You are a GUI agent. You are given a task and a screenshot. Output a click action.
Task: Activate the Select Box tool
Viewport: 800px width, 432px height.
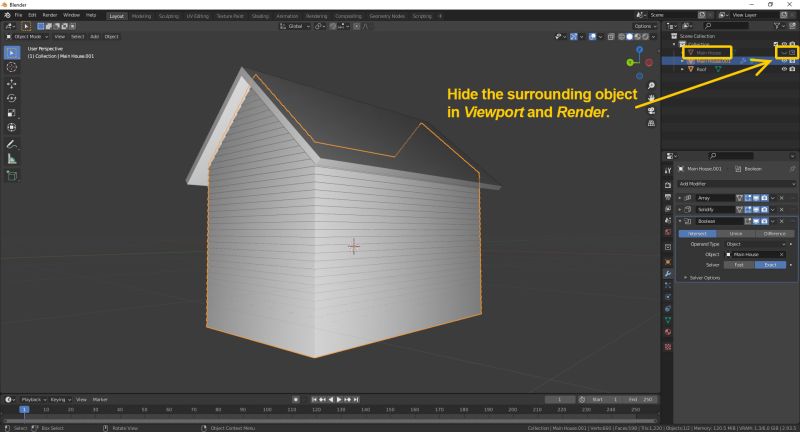[12, 53]
